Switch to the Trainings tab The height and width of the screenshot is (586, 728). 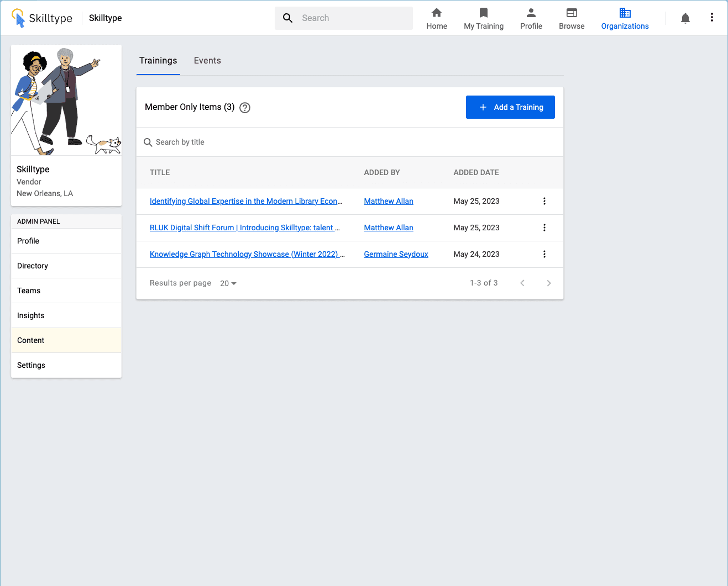point(158,61)
